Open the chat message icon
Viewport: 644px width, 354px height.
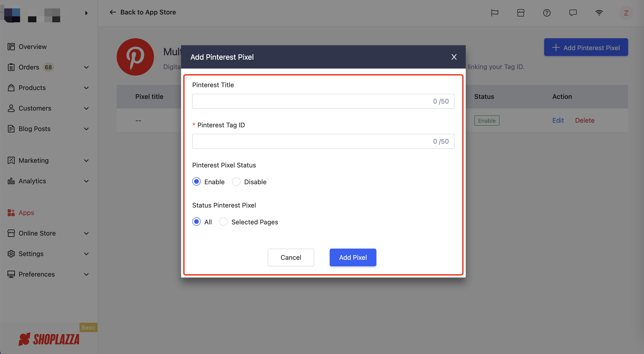click(573, 13)
